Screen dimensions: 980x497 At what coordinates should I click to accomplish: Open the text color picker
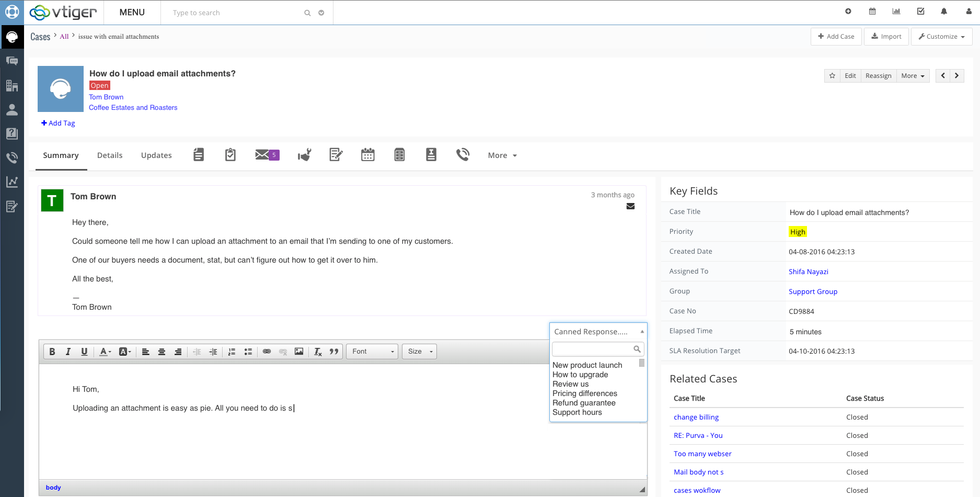pyautogui.click(x=105, y=352)
